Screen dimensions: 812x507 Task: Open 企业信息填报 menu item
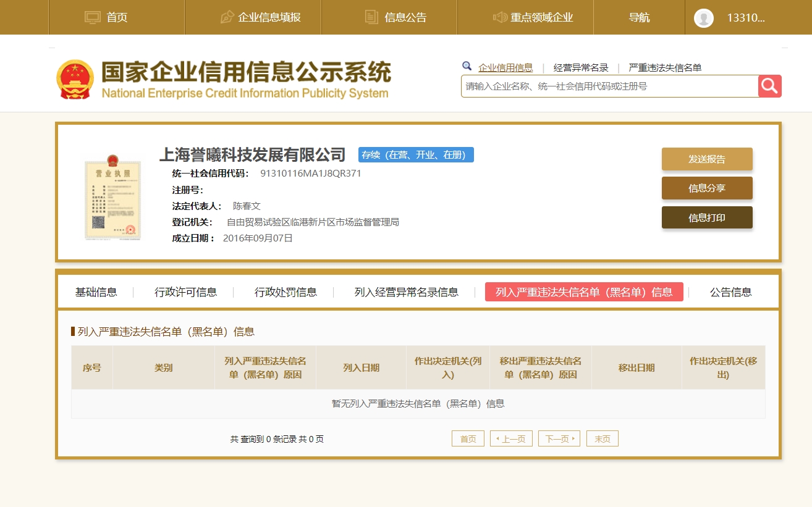click(269, 17)
